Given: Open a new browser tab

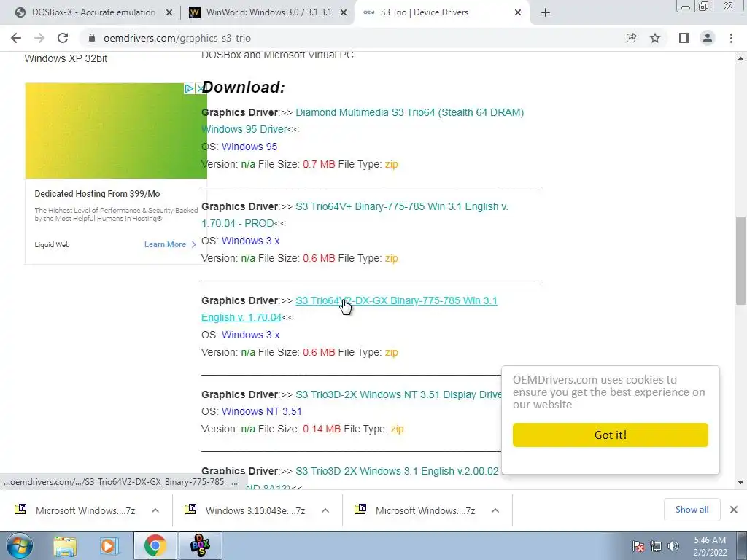Looking at the screenshot, I should 546,12.
